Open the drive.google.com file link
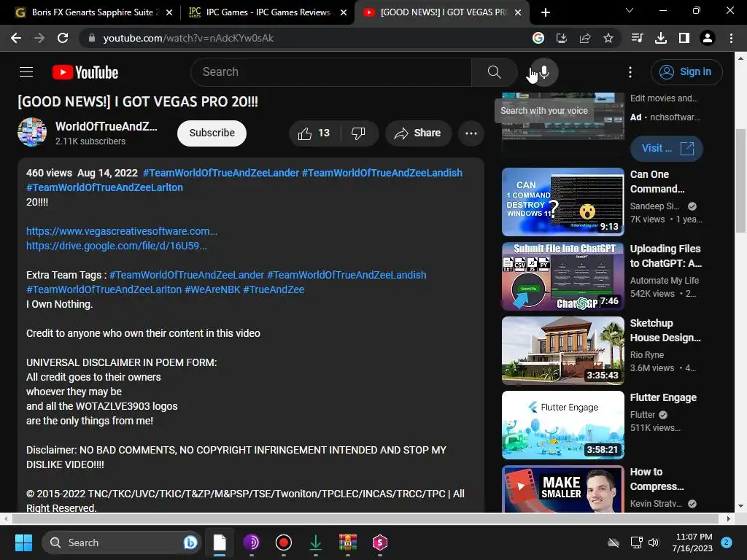This screenshot has height=560, width=747. pos(116,246)
